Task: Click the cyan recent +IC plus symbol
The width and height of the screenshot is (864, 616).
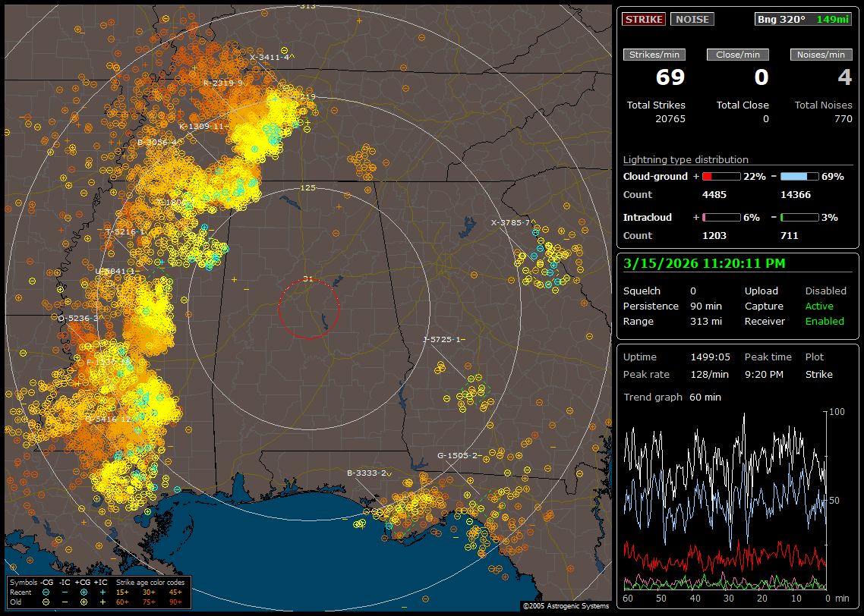Action: (102, 592)
